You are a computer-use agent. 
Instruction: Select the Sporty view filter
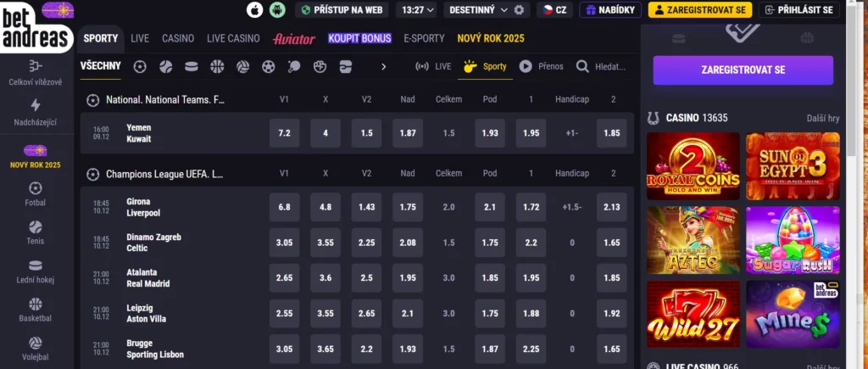point(485,66)
